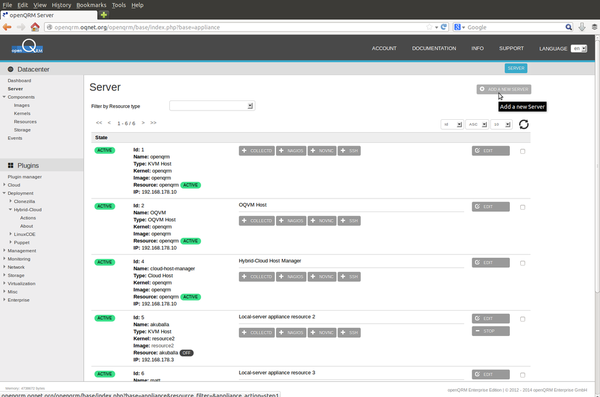Click the browser home icon
The width and height of the screenshot is (600, 397).
35,27
